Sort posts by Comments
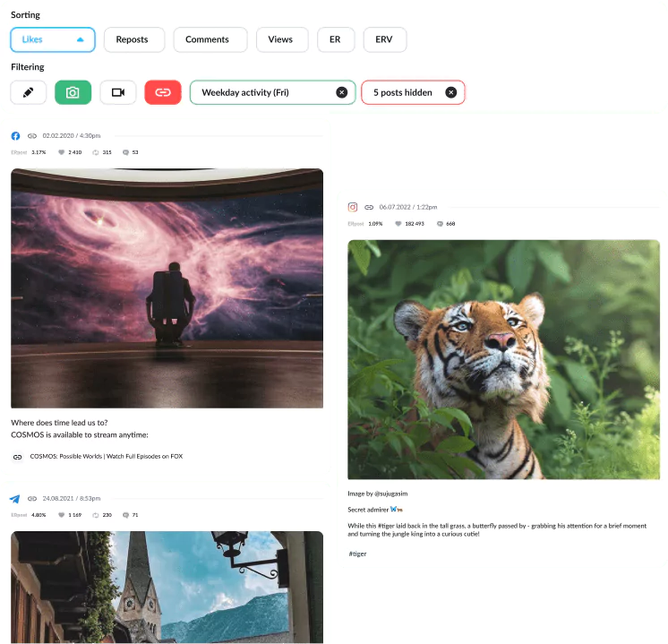 click(x=210, y=39)
